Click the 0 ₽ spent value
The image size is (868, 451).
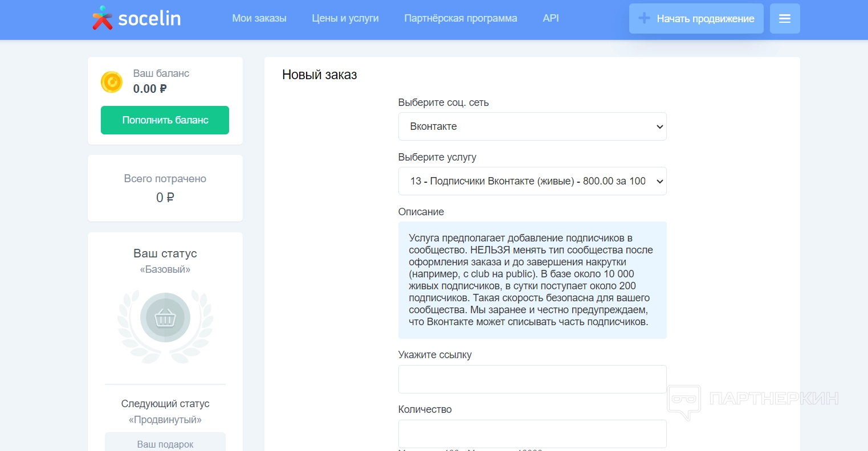click(x=165, y=198)
